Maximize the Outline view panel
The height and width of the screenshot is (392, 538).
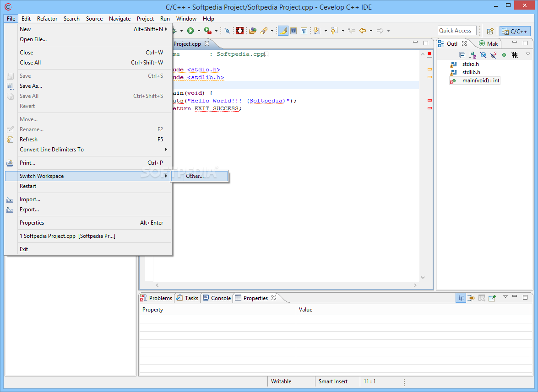tap(525, 43)
